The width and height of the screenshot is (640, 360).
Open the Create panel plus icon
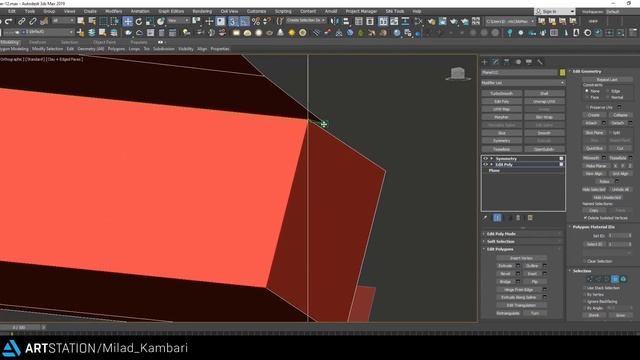[484, 62]
